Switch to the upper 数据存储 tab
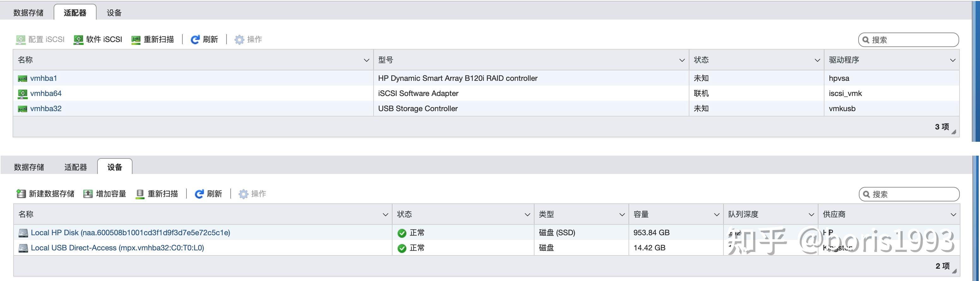This screenshot has width=980, height=281. click(28, 13)
